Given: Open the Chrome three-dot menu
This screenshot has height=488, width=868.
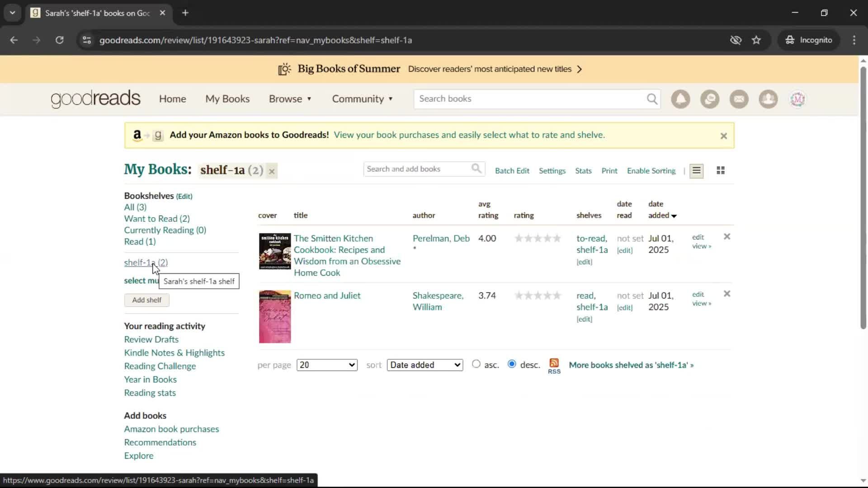Looking at the screenshot, I should (854, 40).
